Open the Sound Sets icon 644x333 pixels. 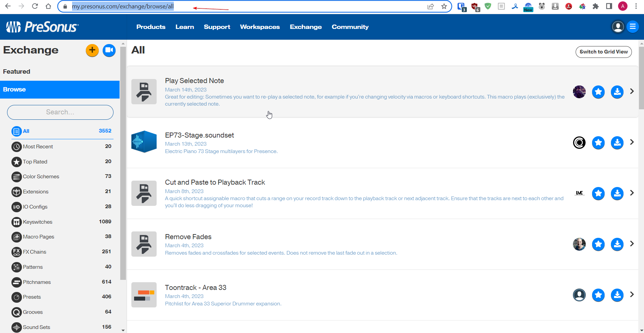(x=17, y=327)
